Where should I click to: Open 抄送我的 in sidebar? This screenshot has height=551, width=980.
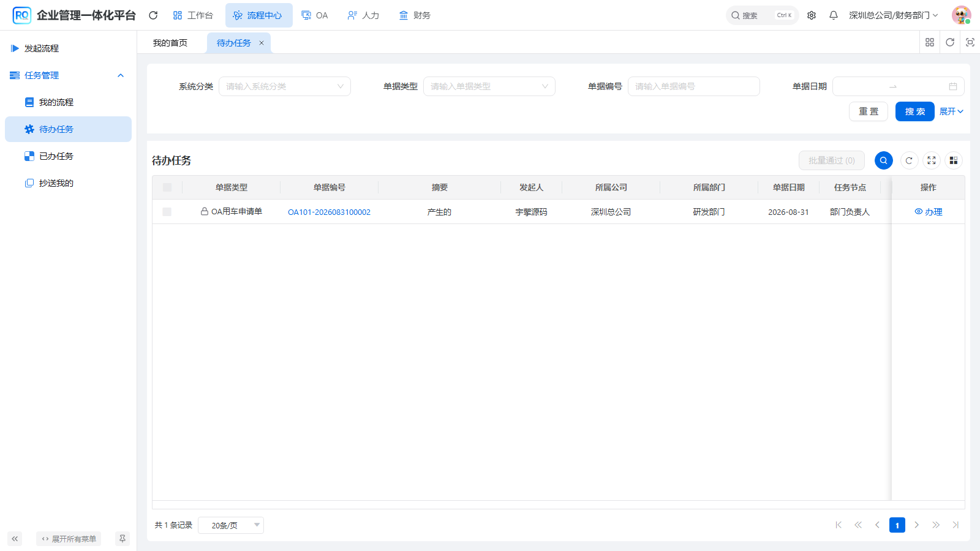point(68,183)
